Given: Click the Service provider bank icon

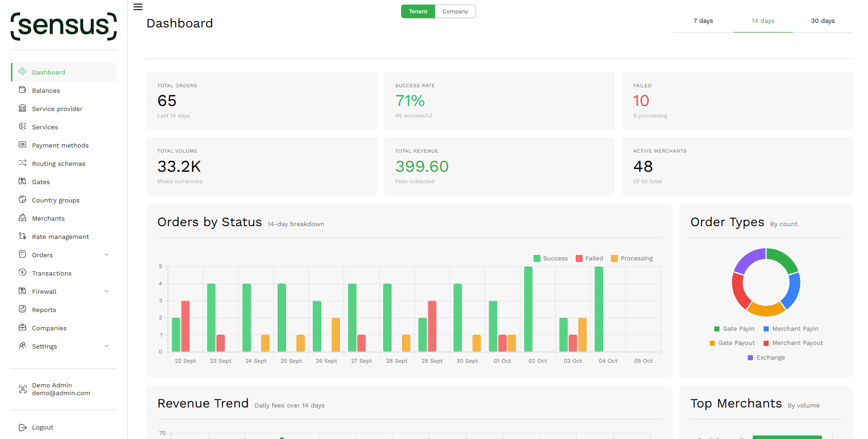Looking at the screenshot, I should point(22,108).
